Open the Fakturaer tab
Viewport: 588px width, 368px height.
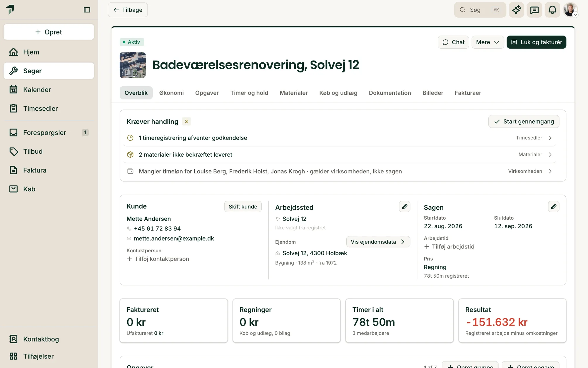pyautogui.click(x=468, y=93)
